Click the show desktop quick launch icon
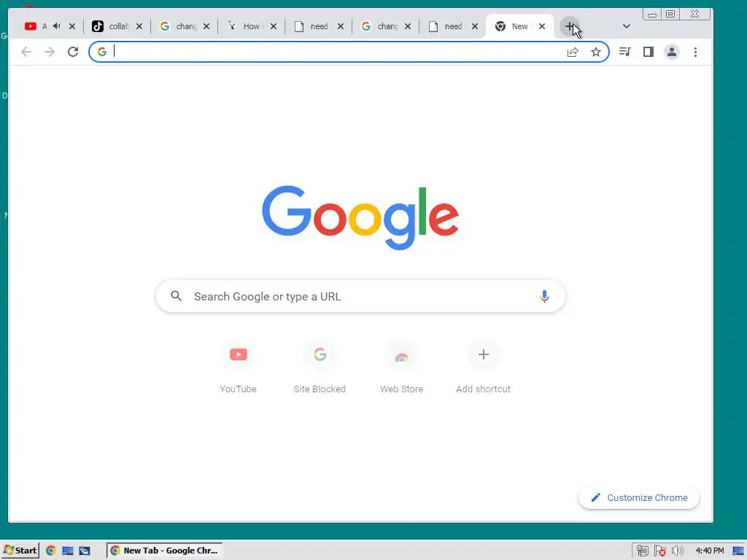The width and height of the screenshot is (747, 560). pos(68,551)
